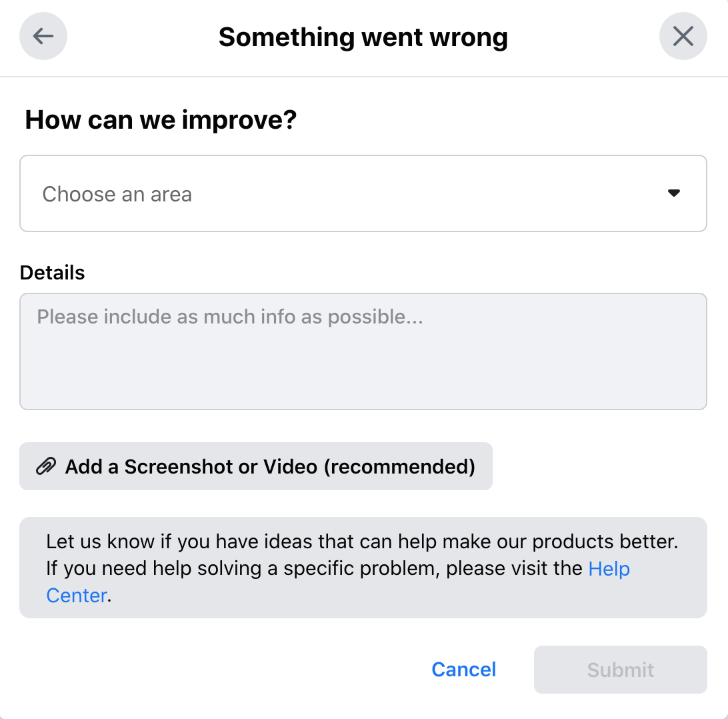Click the X close icon
This screenshot has height=719, width=728.
(683, 36)
